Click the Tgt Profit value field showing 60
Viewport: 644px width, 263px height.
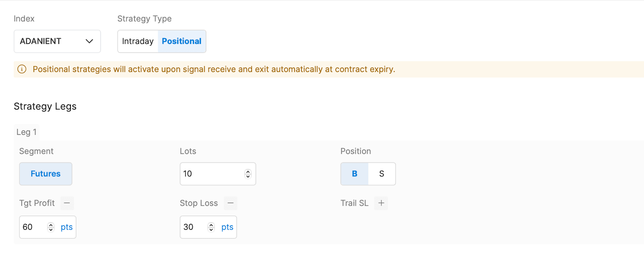tap(33, 227)
